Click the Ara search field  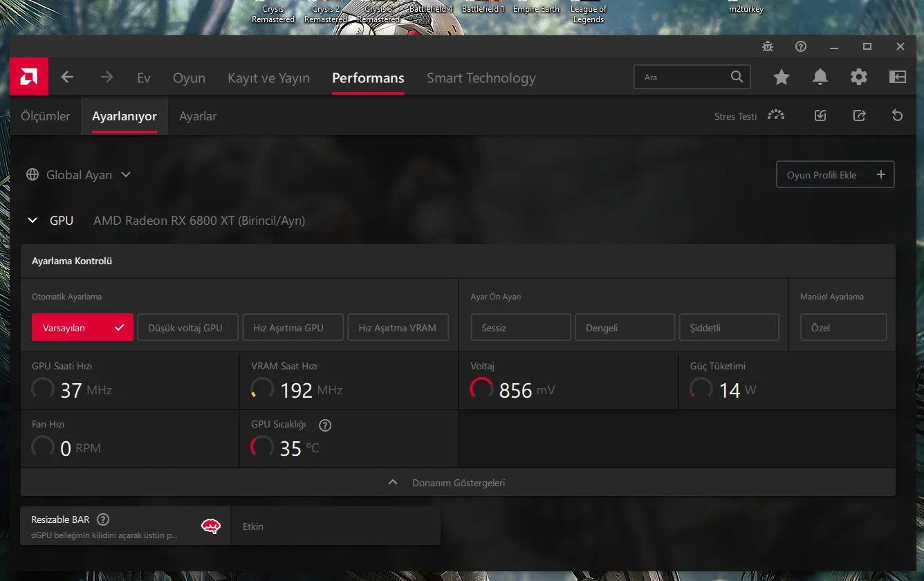692,77
